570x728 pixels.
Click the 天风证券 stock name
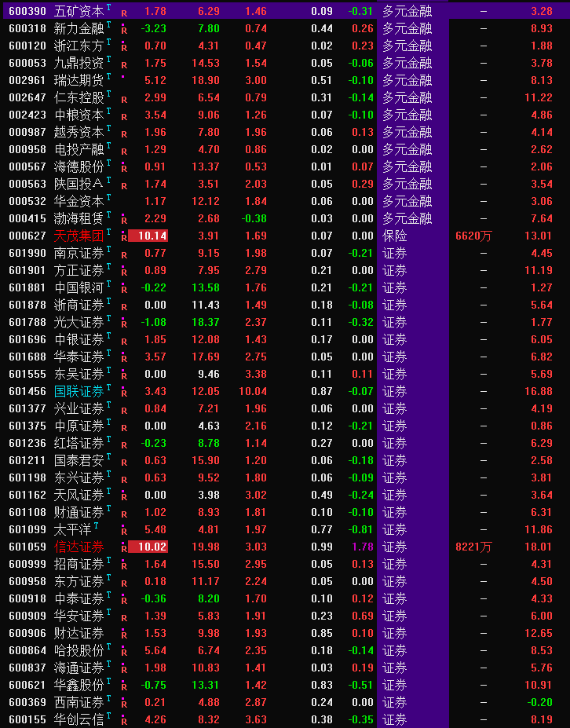pos(79,496)
